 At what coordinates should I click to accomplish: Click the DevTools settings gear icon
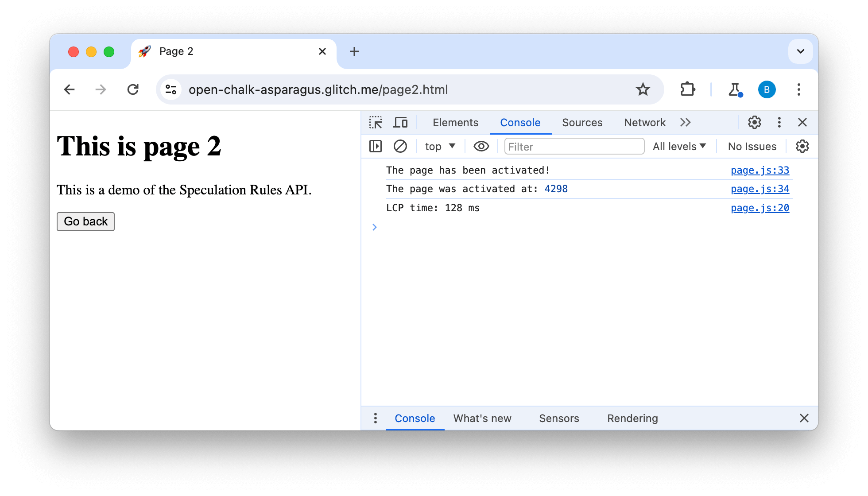click(755, 122)
